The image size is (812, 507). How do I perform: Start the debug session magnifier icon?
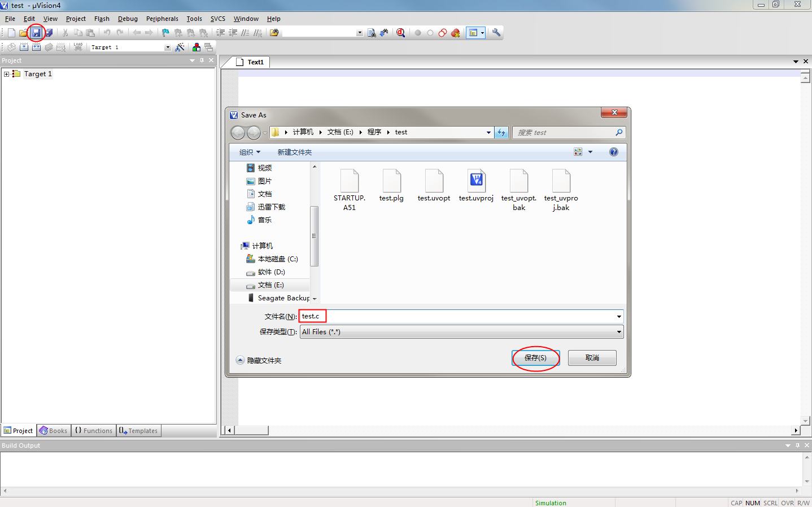click(x=400, y=33)
